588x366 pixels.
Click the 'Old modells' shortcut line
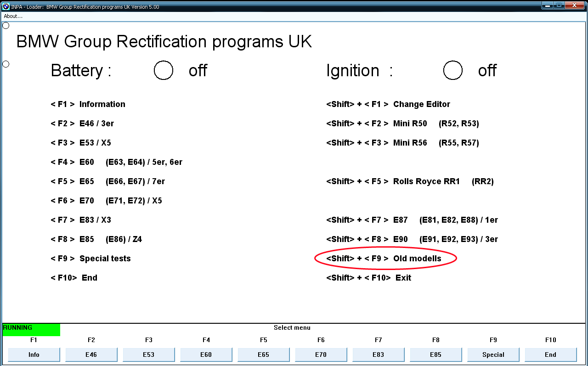[x=384, y=259]
